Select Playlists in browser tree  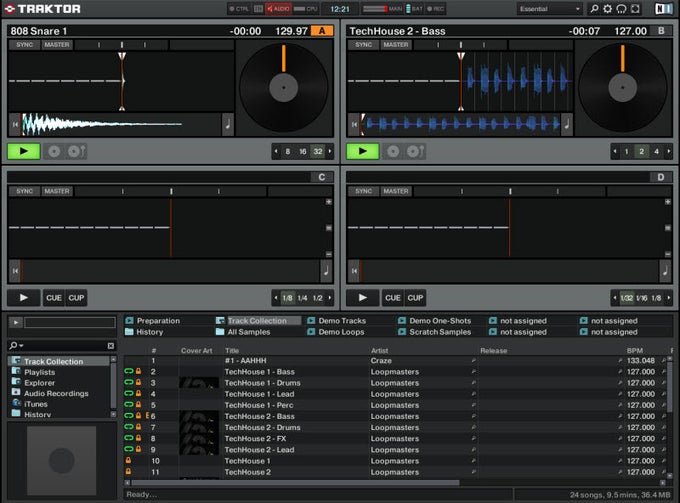(39, 372)
